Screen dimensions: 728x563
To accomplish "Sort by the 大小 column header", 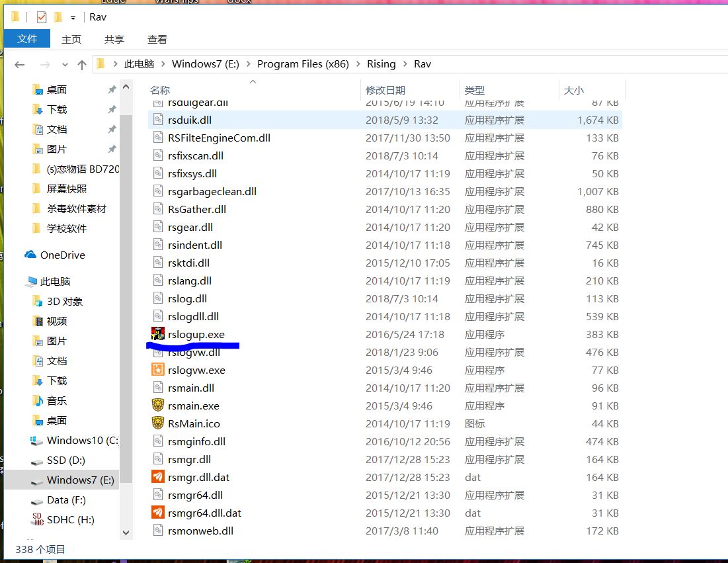I will click(x=592, y=90).
